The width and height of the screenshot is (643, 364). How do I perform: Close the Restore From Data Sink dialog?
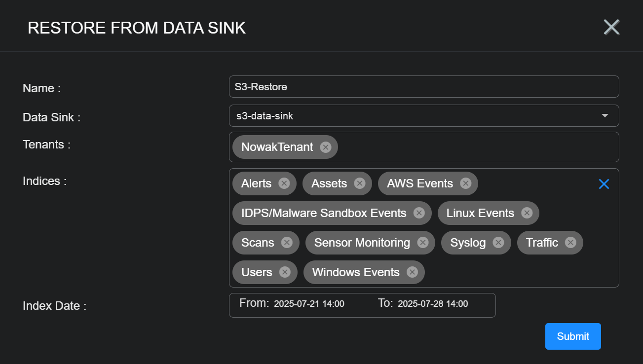click(x=611, y=27)
